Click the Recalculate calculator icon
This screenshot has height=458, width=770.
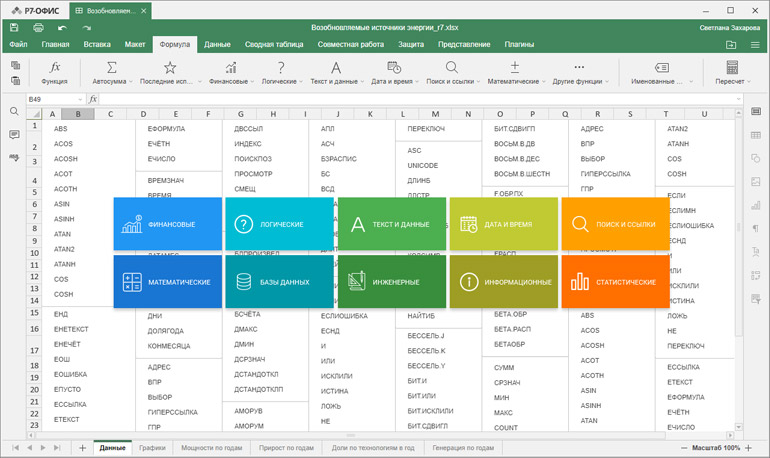click(x=731, y=68)
